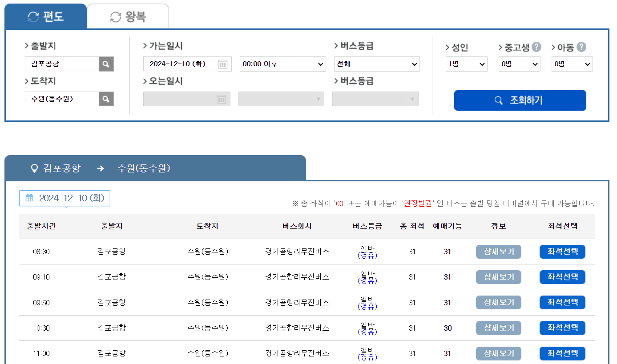Click the 출발시간 column header

click(41, 226)
